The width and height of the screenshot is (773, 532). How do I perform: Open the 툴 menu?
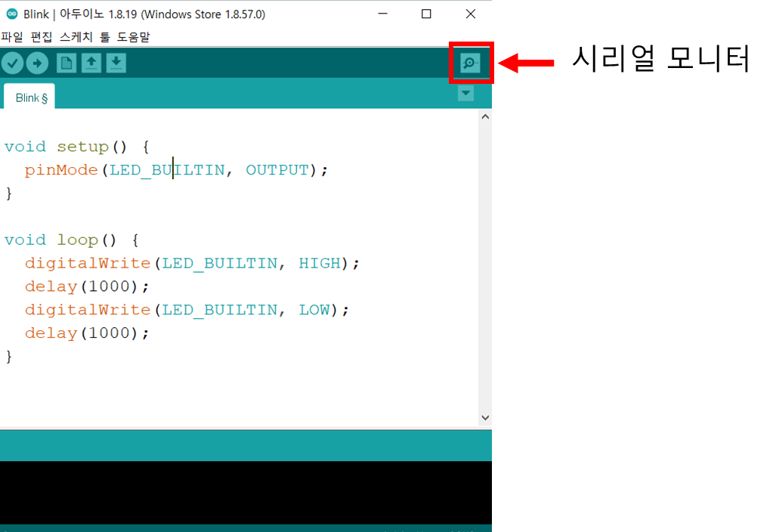coord(105,37)
